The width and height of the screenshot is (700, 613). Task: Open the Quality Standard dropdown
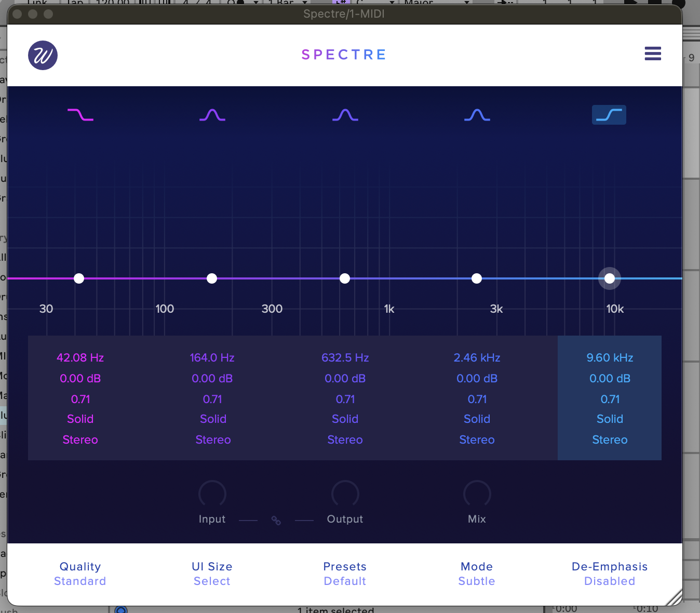pos(80,581)
